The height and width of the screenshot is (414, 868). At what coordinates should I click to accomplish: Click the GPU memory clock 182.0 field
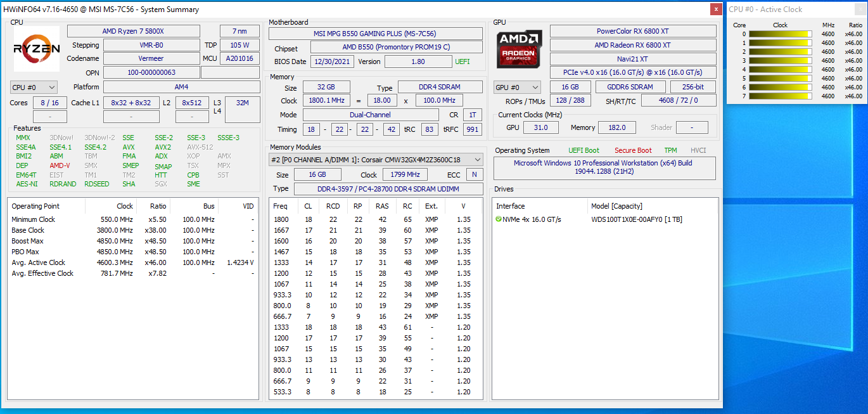pyautogui.click(x=616, y=127)
